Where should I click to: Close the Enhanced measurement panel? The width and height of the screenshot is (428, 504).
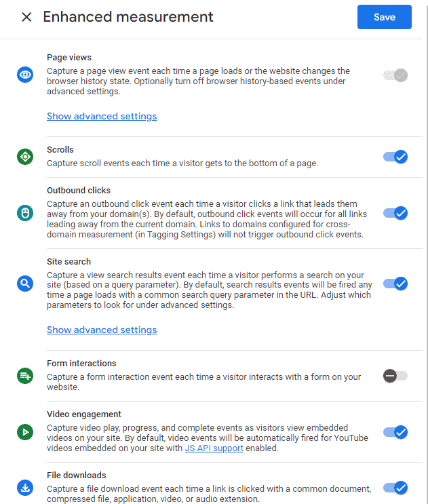(26, 17)
